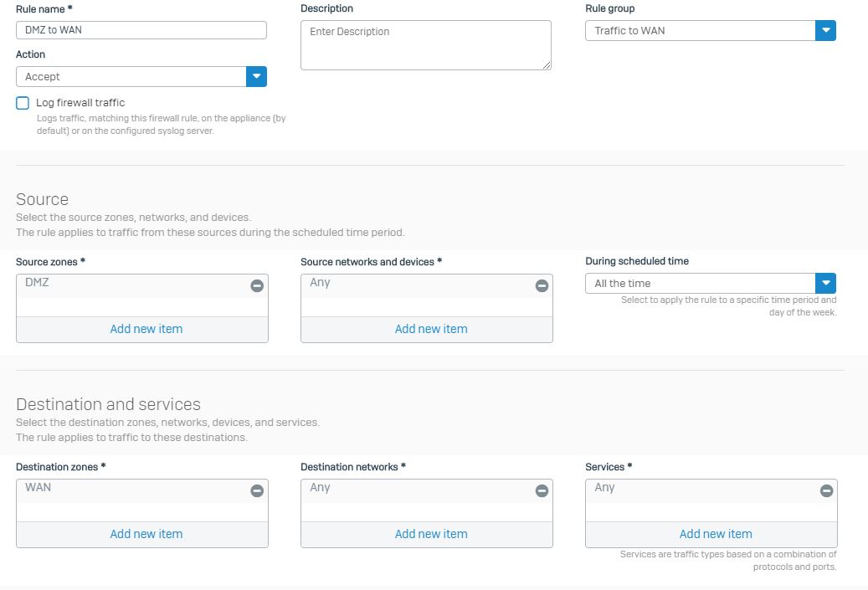The height and width of the screenshot is (590, 868).
Task: Grab the Description textarea resize handle
Action: pos(547,65)
